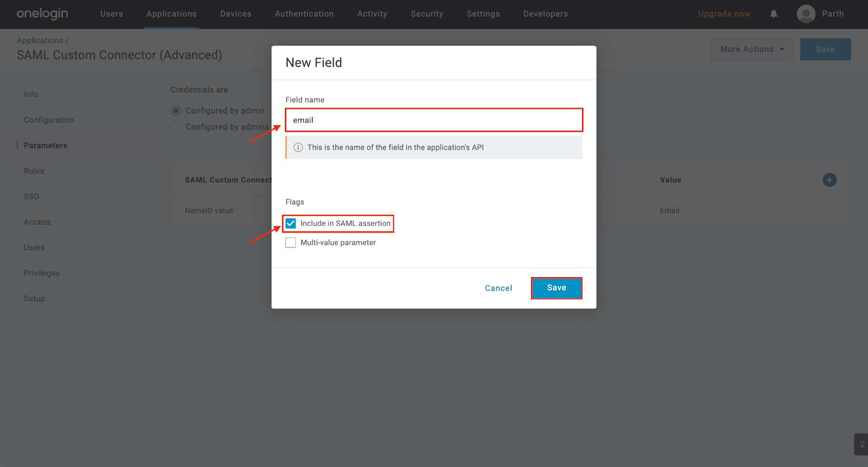
Task: Click the Upgrade now link
Action: 724,14
